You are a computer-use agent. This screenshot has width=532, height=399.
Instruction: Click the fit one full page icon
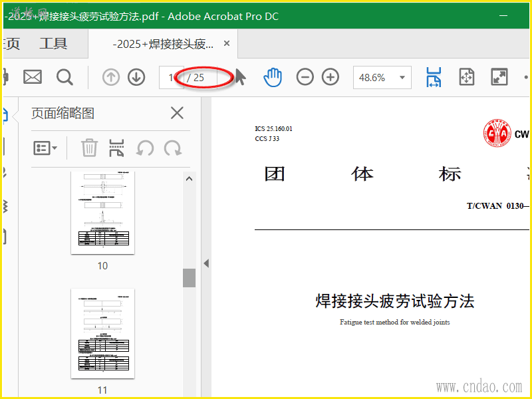(x=467, y=76)
